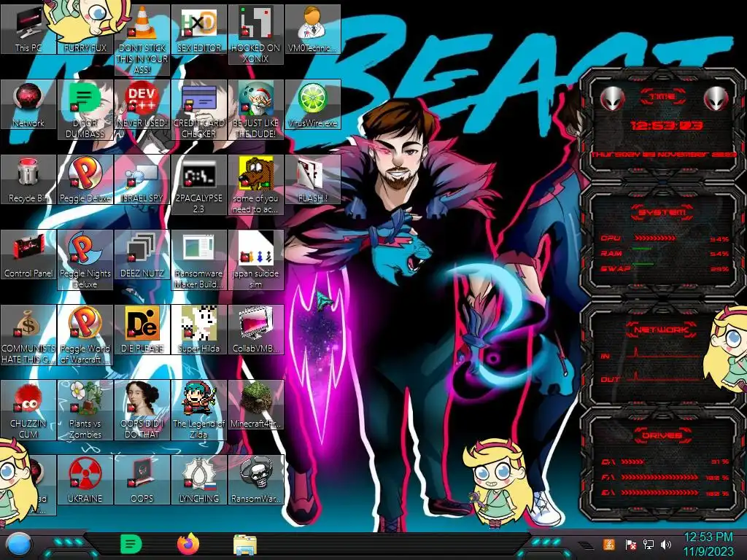Screen dimensions: 747x560
Task: Open the This PC desktop icon
Action: pyautogui.click(x=28, y=29)
